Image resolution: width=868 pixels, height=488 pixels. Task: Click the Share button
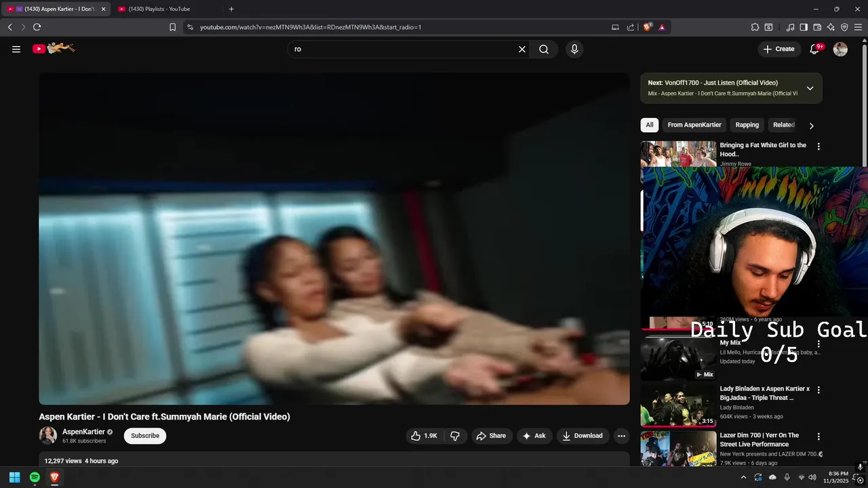[491, 436]
